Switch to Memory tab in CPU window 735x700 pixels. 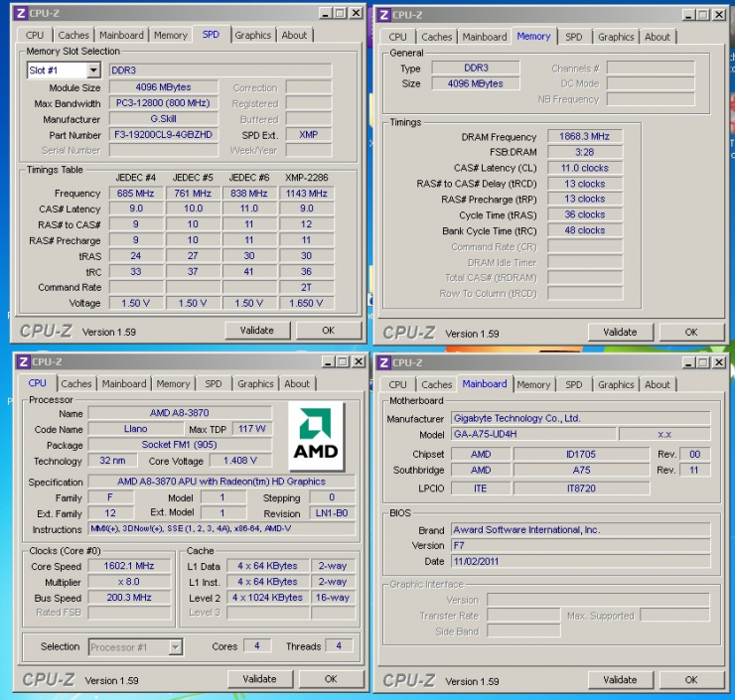pyautogui.click(x=173, y=383)
